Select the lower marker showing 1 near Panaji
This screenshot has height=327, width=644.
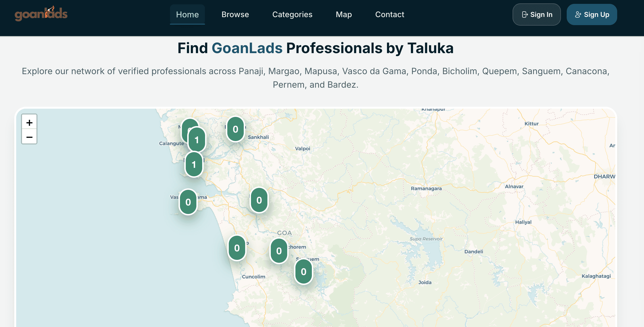click(194, 164)
